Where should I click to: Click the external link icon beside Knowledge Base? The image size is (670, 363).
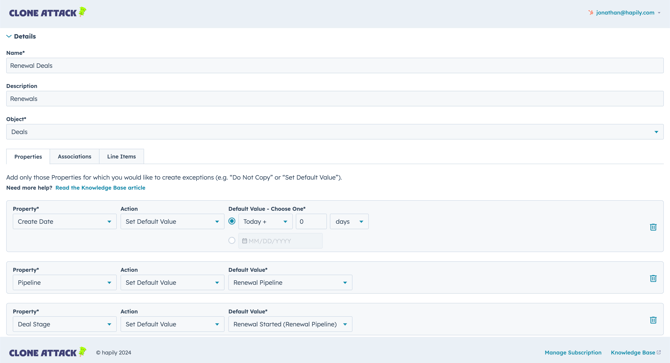point(658,352)
